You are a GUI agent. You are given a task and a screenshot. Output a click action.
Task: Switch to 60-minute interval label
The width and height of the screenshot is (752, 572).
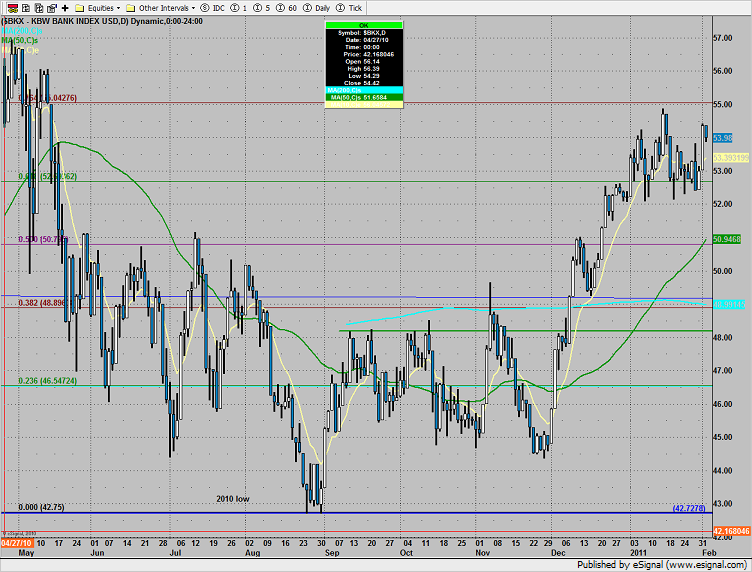[293, 8]
